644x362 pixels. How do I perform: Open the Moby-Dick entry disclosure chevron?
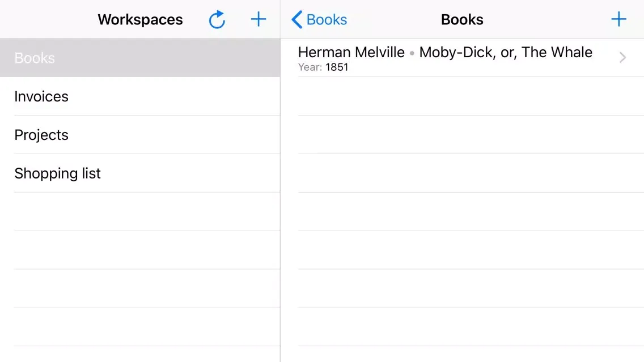[x=622, y=57]
